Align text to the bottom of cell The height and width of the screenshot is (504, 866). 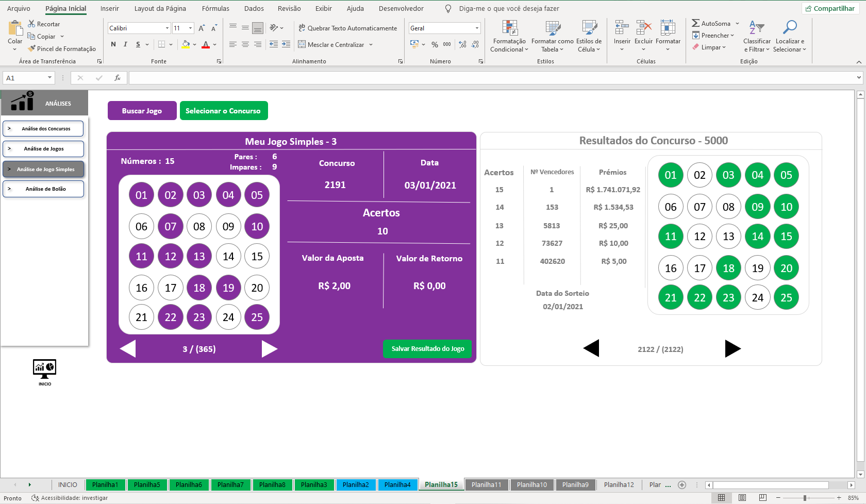point(258,28)
